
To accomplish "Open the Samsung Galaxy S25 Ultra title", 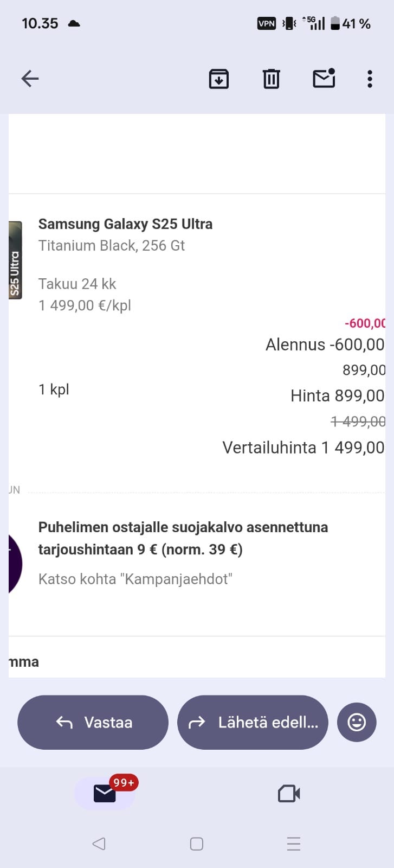I will coord(125,224).
